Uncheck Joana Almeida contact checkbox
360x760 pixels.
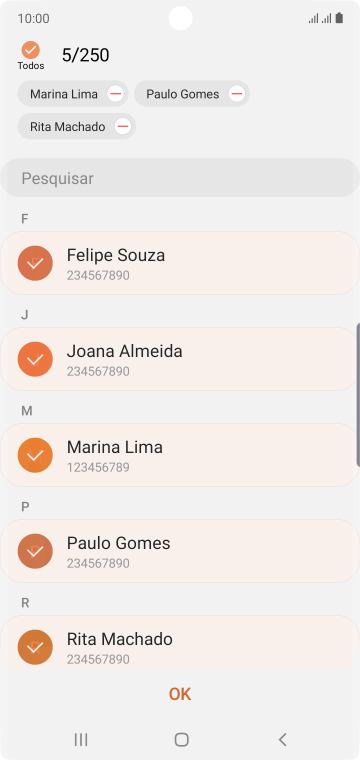[35, 359]
